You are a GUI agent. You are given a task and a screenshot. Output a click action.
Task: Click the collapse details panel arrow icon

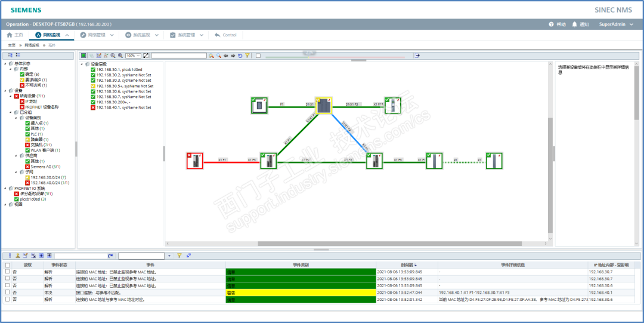[417, 56]
